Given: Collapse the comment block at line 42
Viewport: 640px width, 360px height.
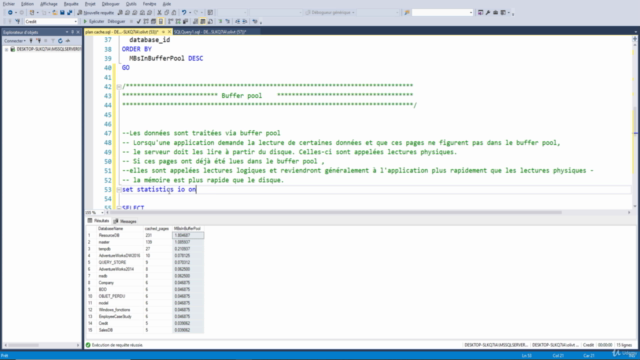Looking at the screenshot, I should click(x=119, y=87).
